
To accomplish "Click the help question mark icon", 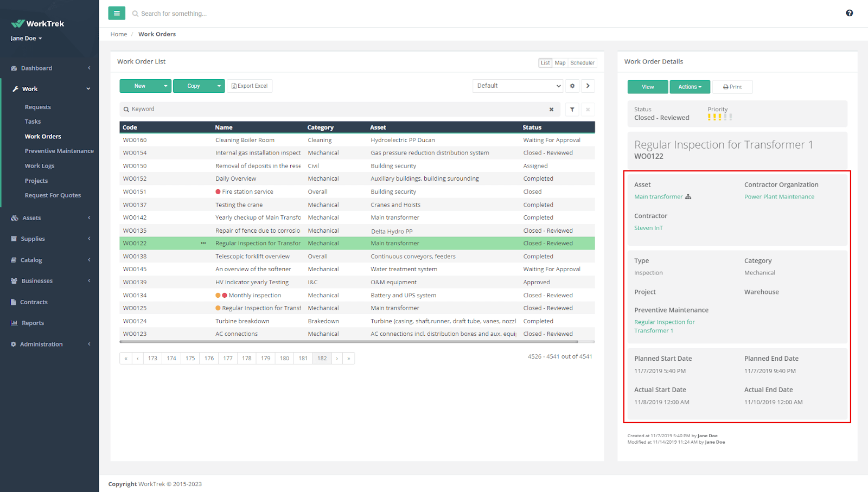I will [849, 12].
